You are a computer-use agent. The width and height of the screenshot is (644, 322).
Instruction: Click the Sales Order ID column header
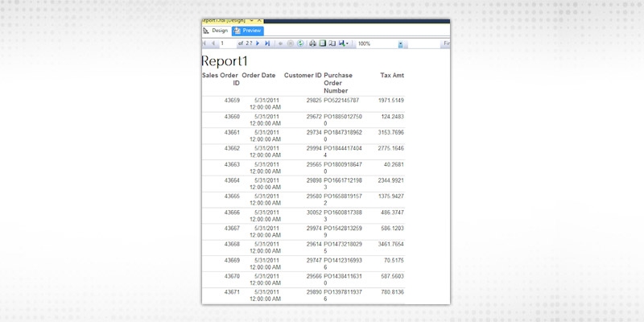(x=220, y=79)
